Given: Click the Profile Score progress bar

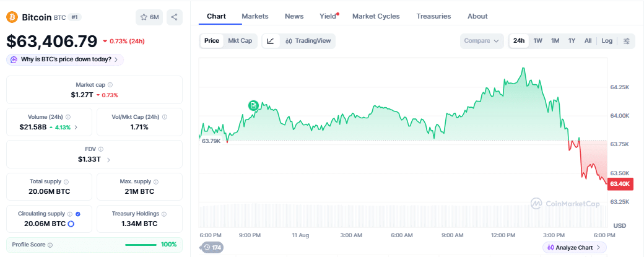Looking at the screenshot, I should click(141, 245).
